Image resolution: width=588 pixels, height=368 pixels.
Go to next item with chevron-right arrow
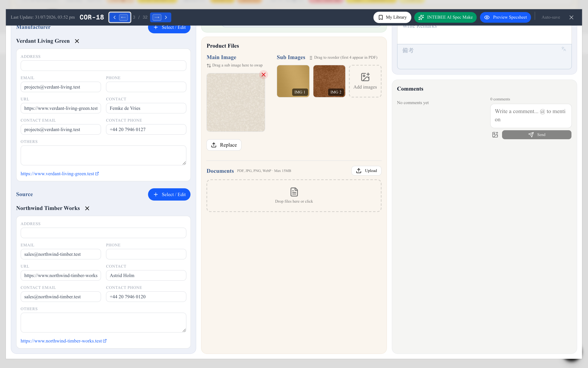166,17
